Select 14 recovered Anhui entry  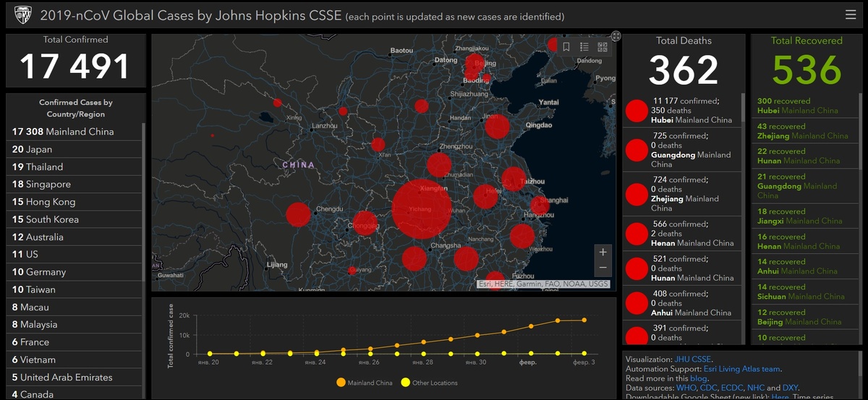point(804,267)
